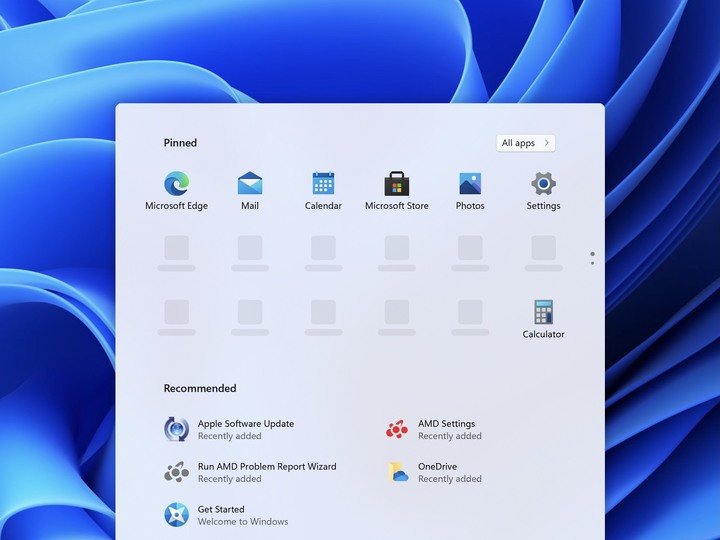Select the "OneDrive" recommended label

pyautogui.click(x=437, y=466)
